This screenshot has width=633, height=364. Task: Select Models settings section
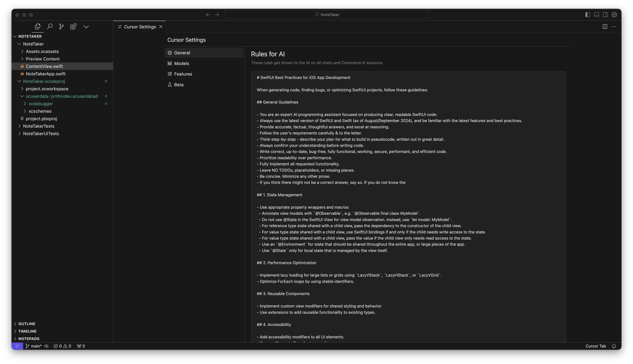click(x=204, y=63)
